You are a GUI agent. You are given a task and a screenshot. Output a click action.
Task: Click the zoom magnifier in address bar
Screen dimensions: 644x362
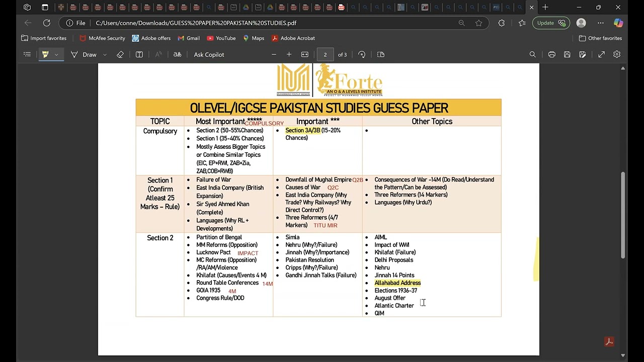point(461,23)
